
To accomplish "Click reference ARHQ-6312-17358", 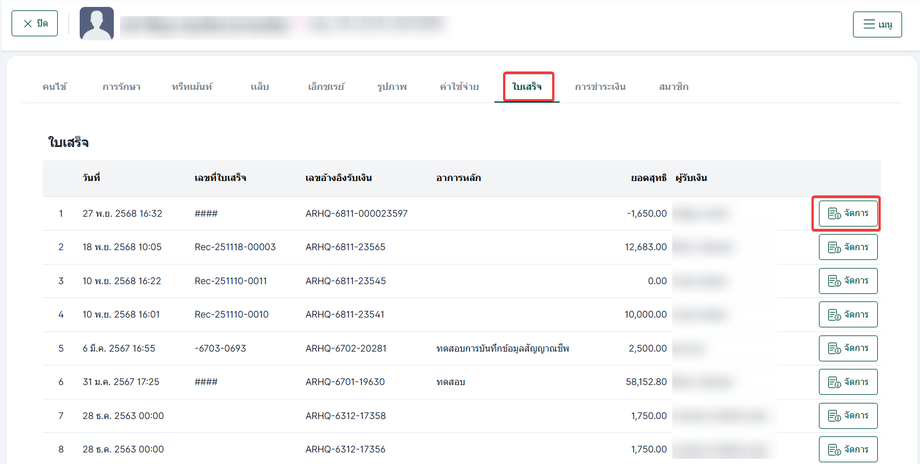I will click(x=345, y=416).
